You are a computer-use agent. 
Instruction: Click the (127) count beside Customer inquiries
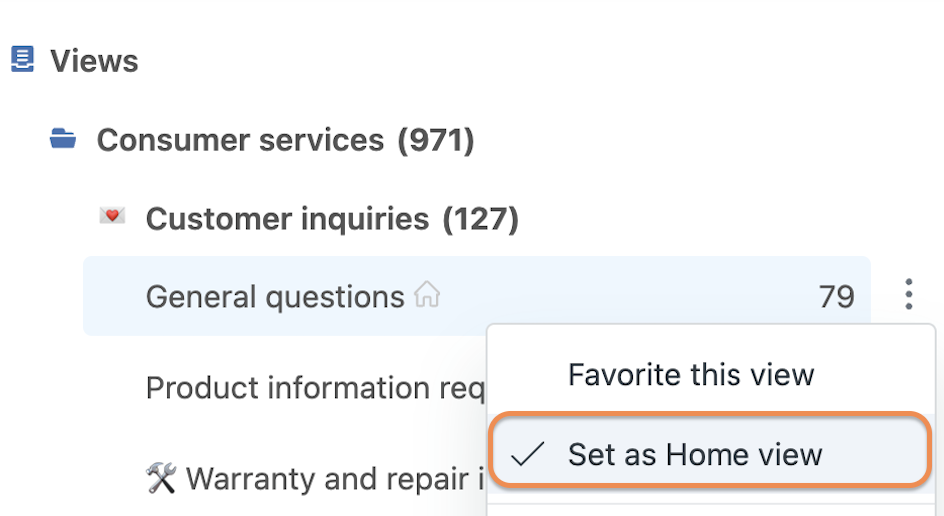click(480, 218)
